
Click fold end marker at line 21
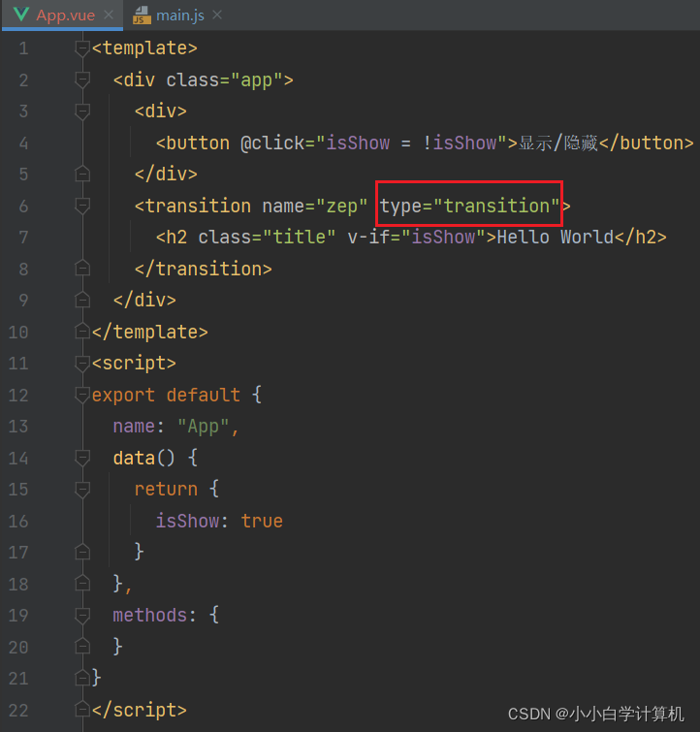82,678
